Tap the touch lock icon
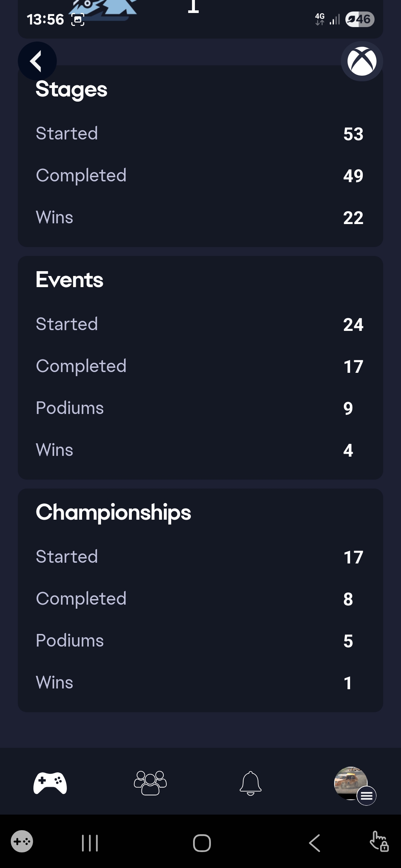 click(379, 841)
